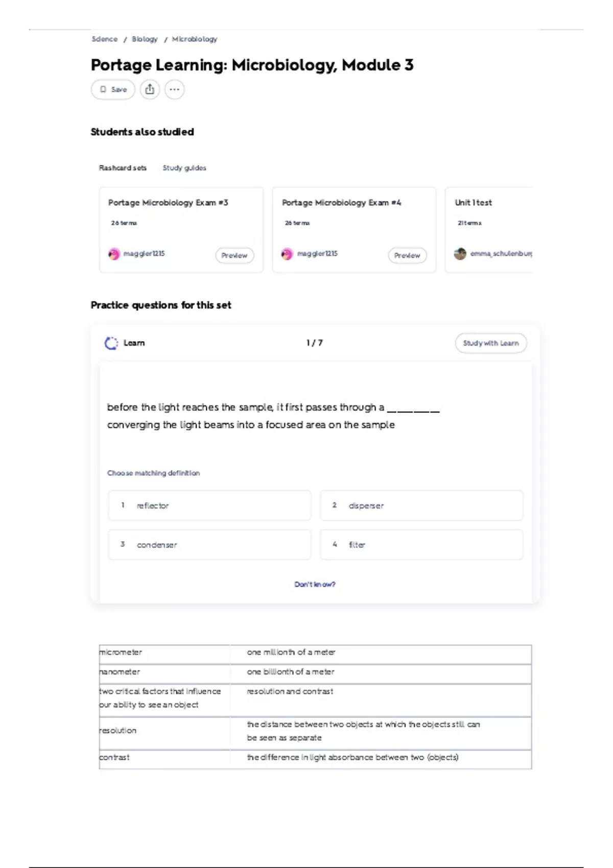The image size is (613, 868).
Task: Click emma_schulenburg avatar on Unit 1 test
Action: [460, 254]
